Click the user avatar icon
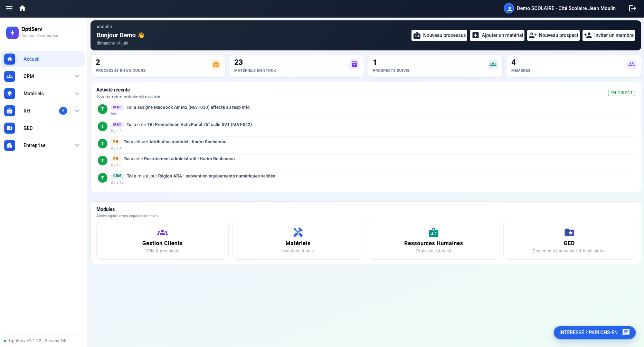The width and height of the screenshot is (644, 347). coord(509,8)
